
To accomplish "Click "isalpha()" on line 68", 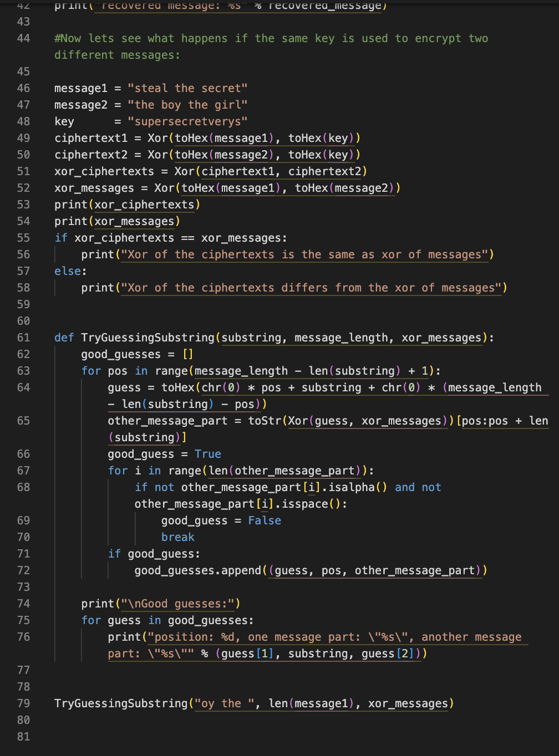I will (358, 487).
